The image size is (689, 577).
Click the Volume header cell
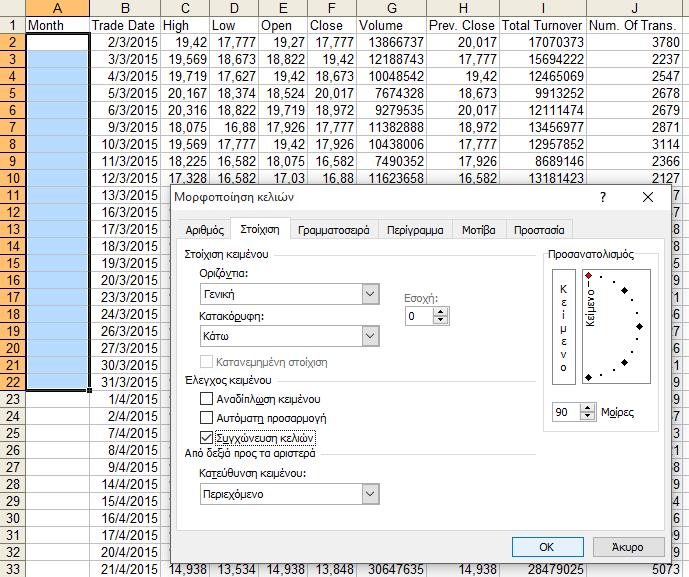click(392, 25)
